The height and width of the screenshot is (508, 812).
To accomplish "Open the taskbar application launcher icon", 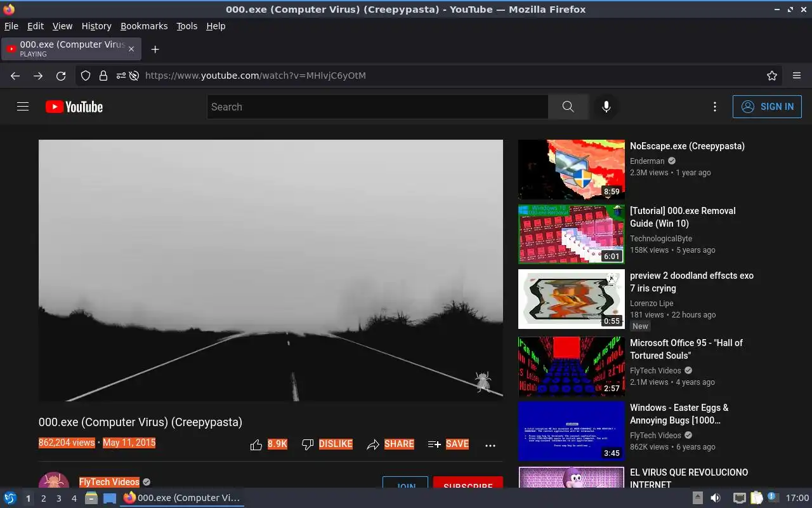I will (x=10, y=498).
